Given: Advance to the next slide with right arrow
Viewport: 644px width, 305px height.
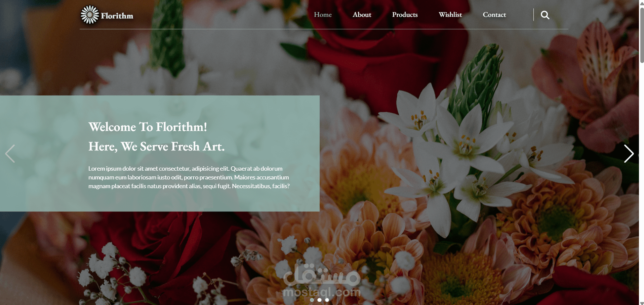Looking at the screenshot, I should click(629, 154).
